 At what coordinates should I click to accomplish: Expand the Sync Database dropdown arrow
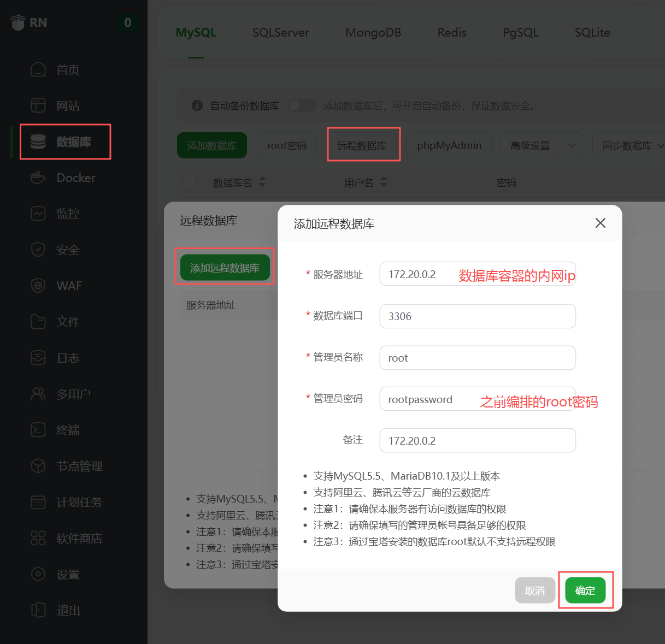tap(660, 146)
